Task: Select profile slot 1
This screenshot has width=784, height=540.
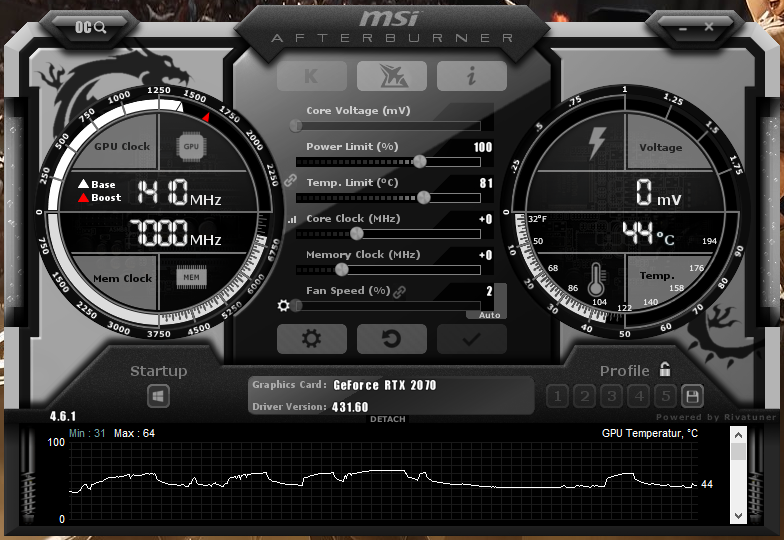Action: click(x=558, y=397)
